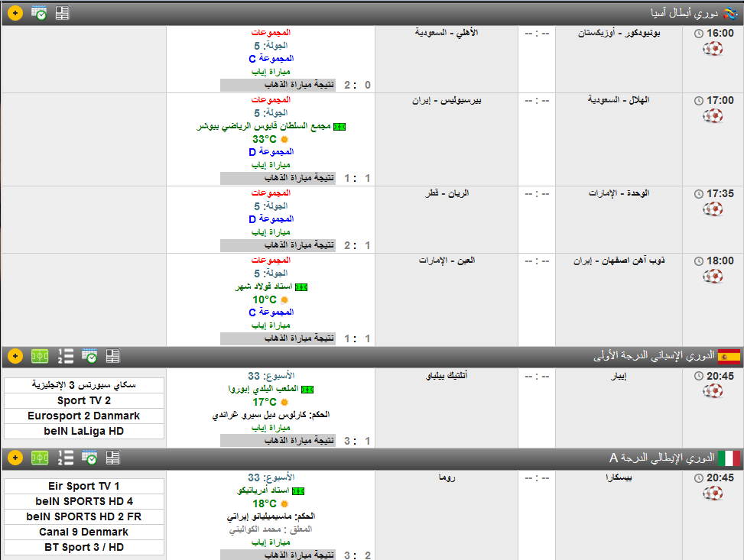Click green pitch icon in Spanish league header

coord(39,356)
